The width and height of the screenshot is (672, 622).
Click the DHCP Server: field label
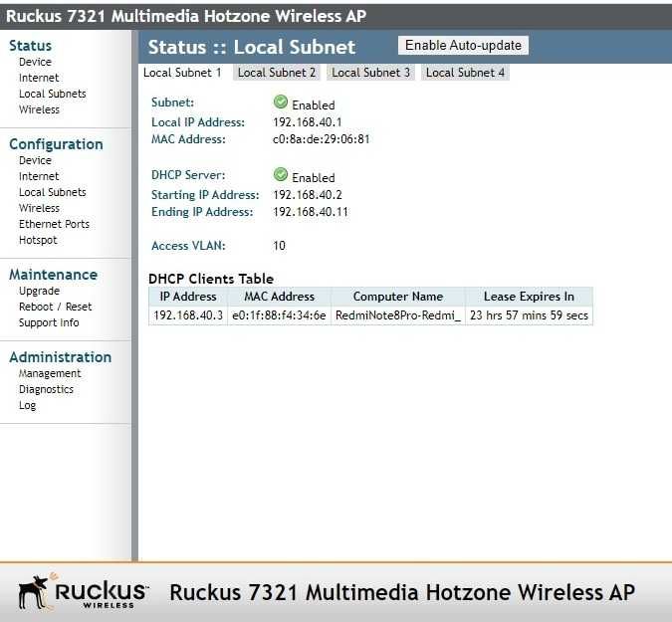click(188, 175)
